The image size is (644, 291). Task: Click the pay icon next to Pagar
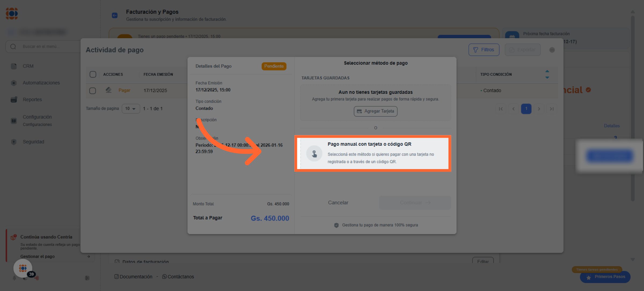point(108,90)
